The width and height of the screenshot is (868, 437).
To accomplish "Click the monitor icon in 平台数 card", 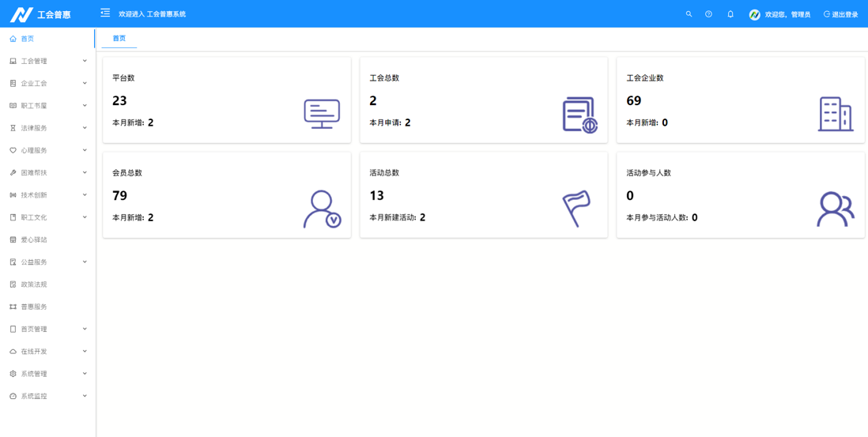I will tap(322, 114).
